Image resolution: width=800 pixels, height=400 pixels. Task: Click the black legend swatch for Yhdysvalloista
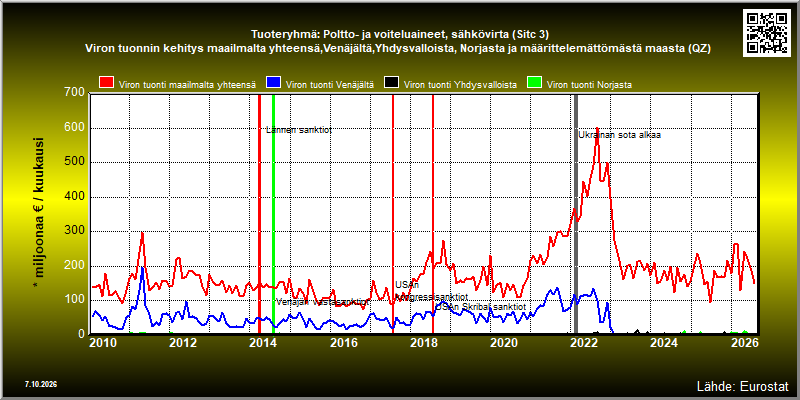391,83
